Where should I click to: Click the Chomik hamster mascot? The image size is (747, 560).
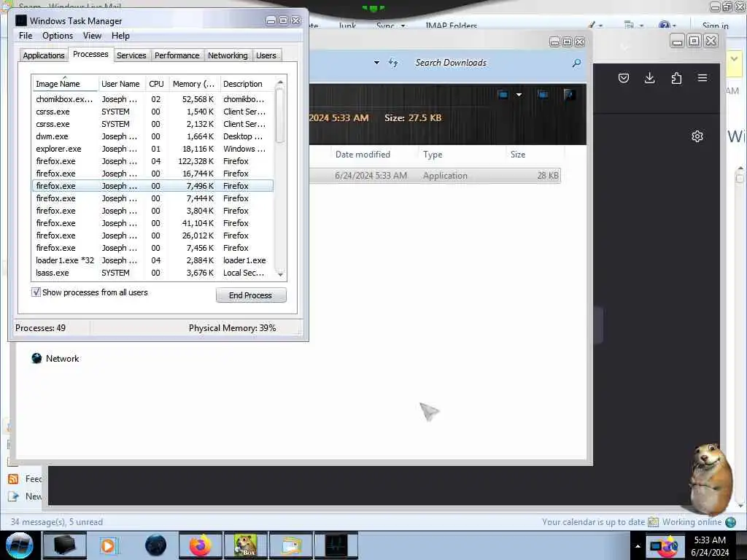point(711,478)
